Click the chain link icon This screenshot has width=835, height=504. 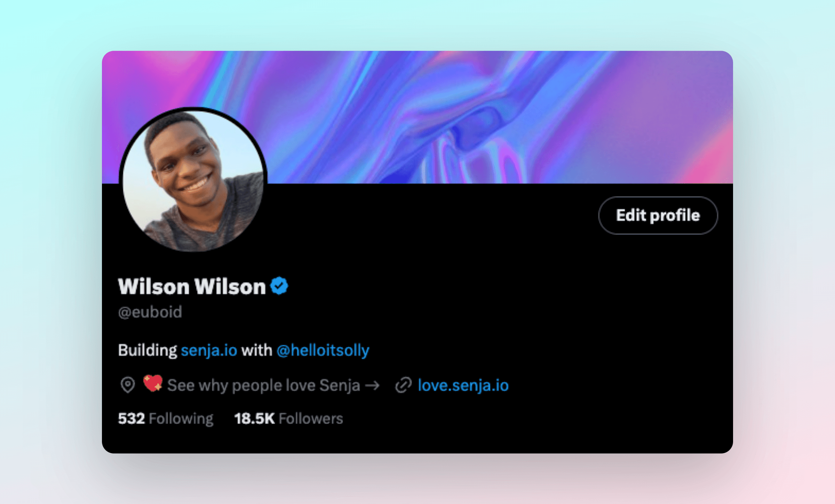404,385
